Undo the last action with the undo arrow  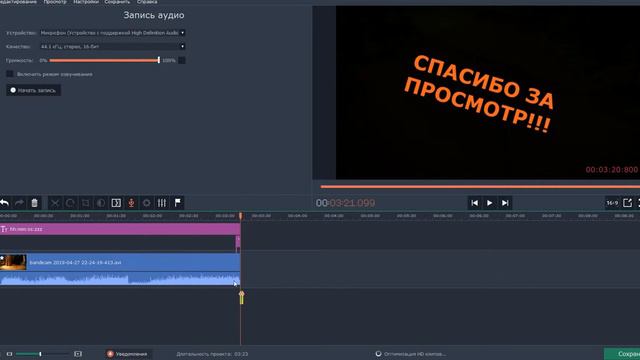pyautogui.click(x=4, y=203)
